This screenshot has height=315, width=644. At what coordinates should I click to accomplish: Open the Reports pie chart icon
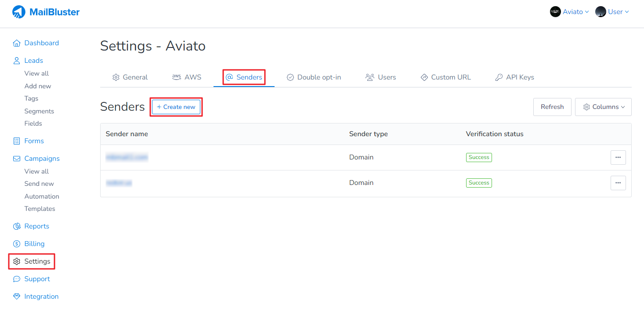(17, 226)
